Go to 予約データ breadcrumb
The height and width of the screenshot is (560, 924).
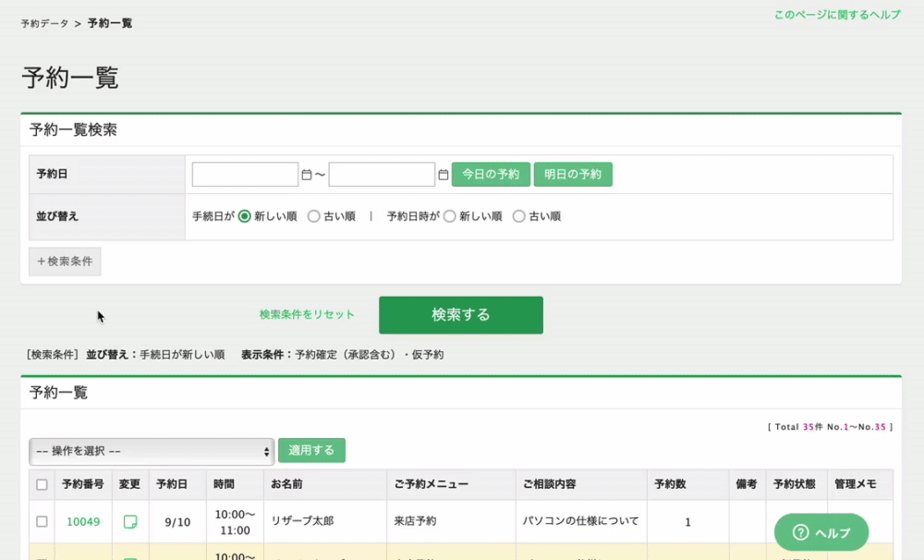coord(44,24)
